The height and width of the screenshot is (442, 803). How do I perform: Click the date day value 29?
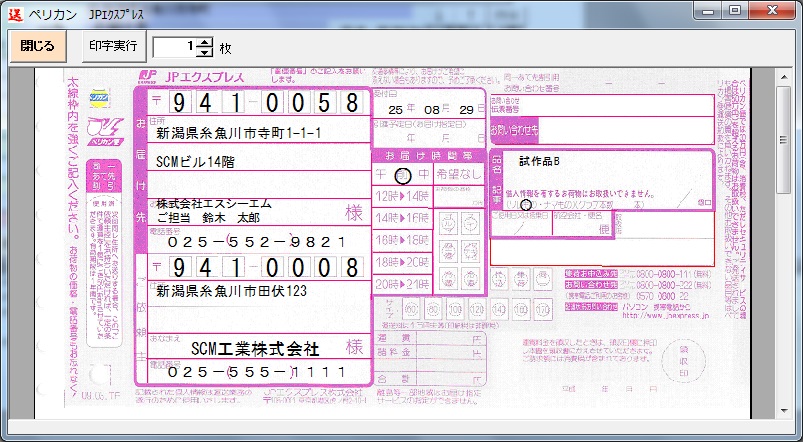[467, 110]
